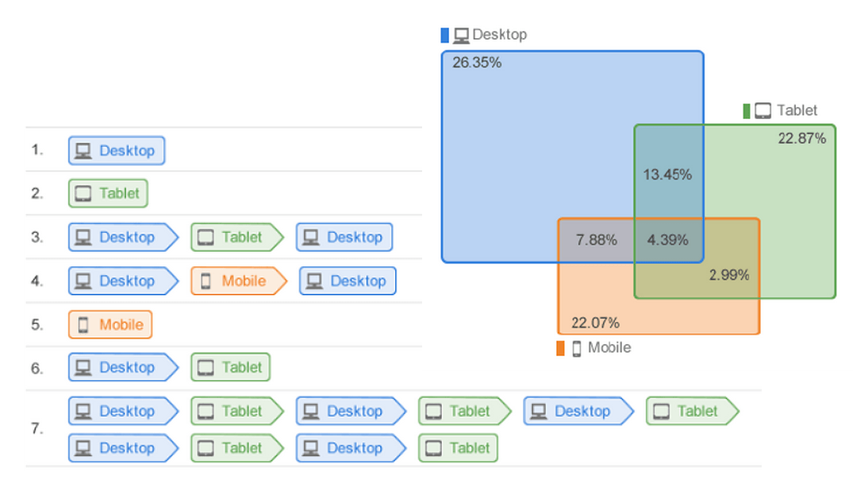Click the final Tablet step in path 7
Screen dimensions: 868x498
tap(458, 448)
